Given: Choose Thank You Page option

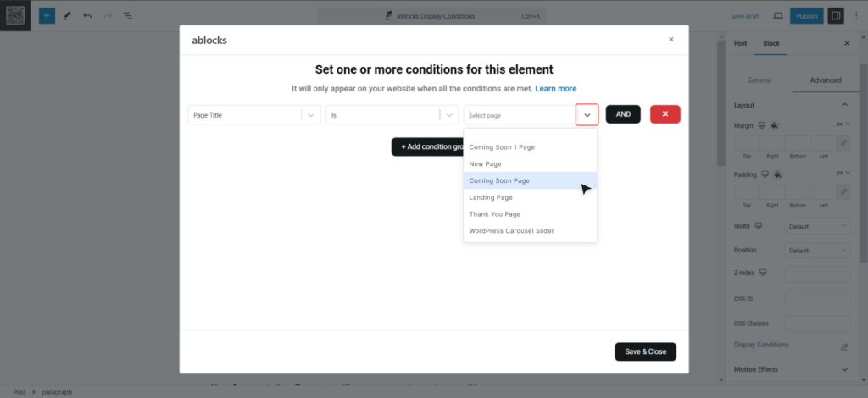Looking at the screenshot, I should point(531,214).
